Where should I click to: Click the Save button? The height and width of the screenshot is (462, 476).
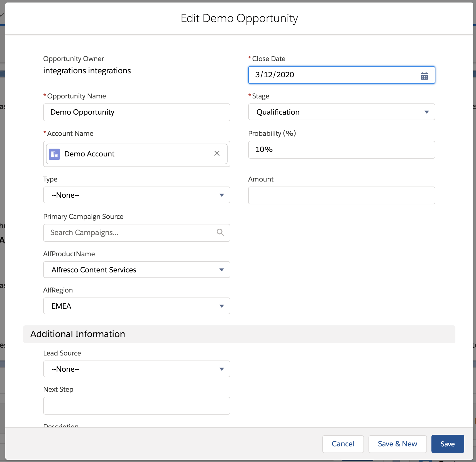[x=447, y=444]
